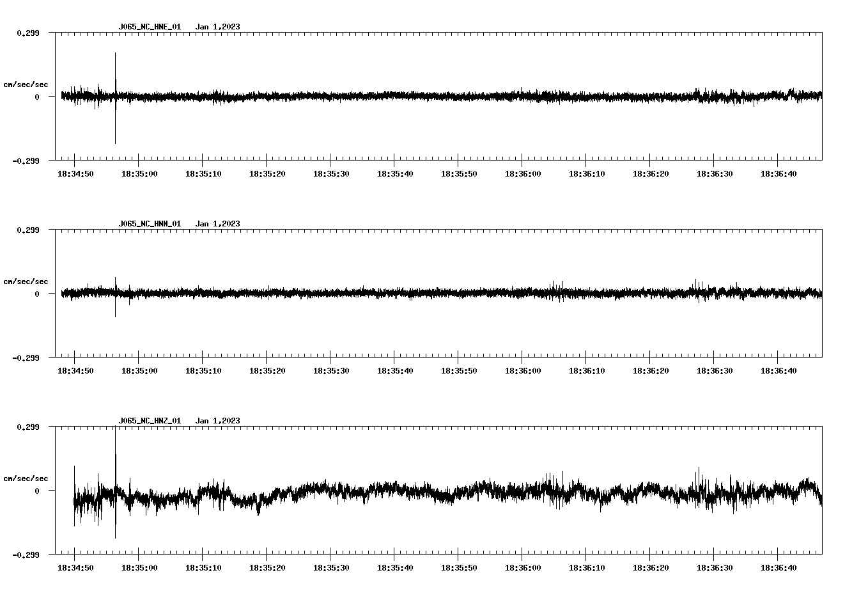Viewport: 868px width, 591px height.
Task: Click the J065_NC_HNN_01 channel label
Action: pos(149,225)
